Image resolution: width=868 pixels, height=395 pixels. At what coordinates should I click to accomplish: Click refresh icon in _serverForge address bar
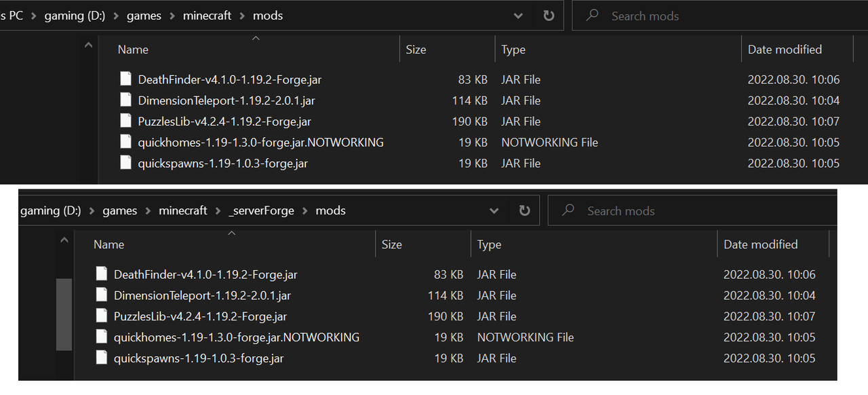[524, 211]
